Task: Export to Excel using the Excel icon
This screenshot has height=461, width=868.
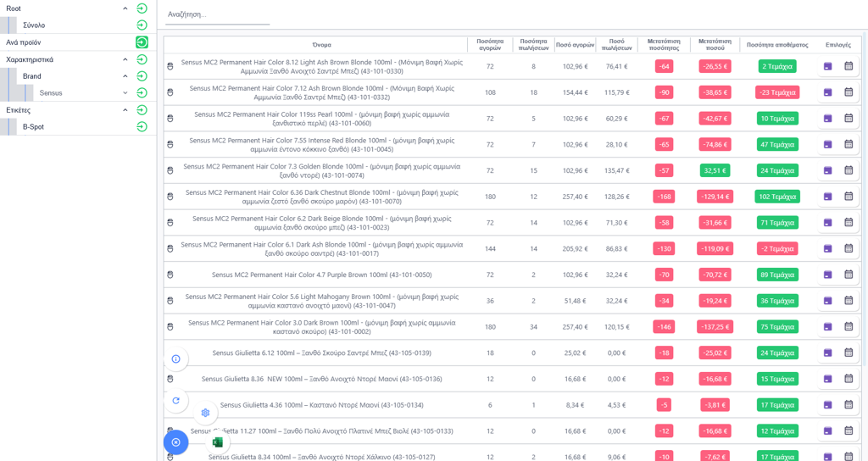Action: [218, 442]
